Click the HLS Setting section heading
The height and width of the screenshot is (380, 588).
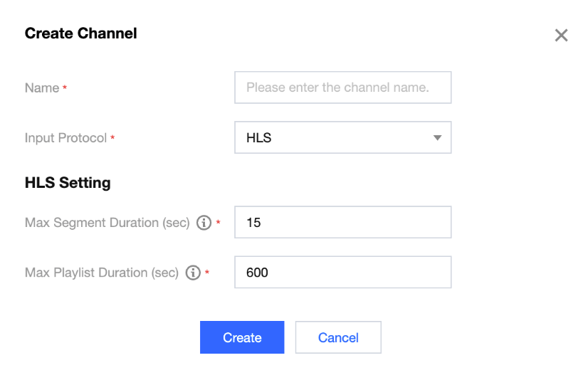coord(68,183)
